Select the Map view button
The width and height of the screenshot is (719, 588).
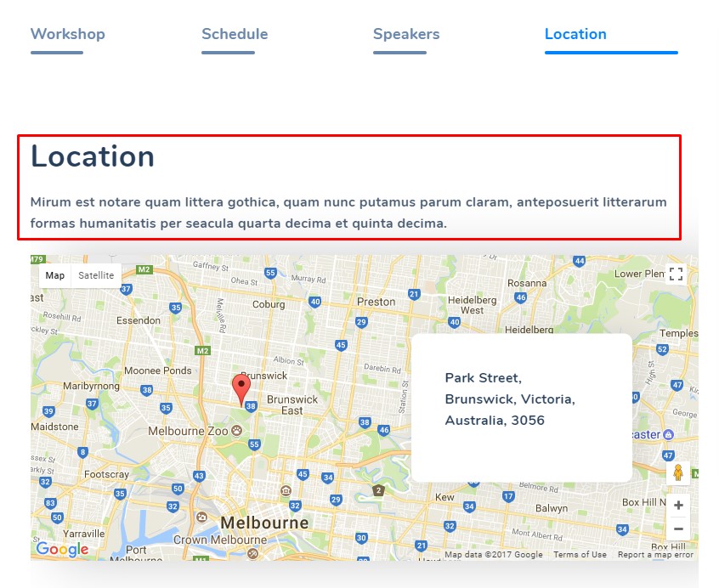click(x=55, y=275)
